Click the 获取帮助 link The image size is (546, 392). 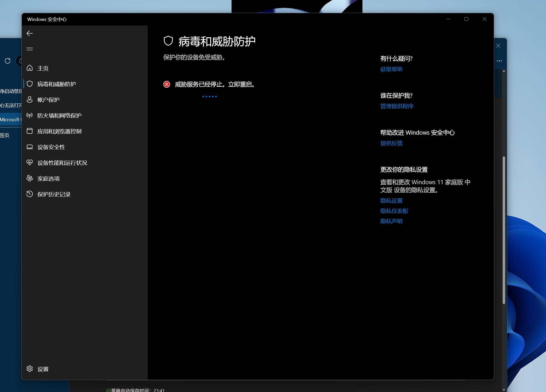point(391,69)
